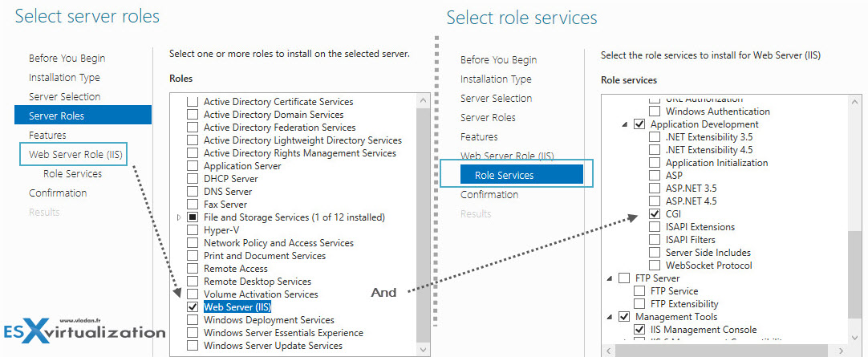Select Windows Server Essentials Experience row
868x357 pixels.
coord(283,333)
